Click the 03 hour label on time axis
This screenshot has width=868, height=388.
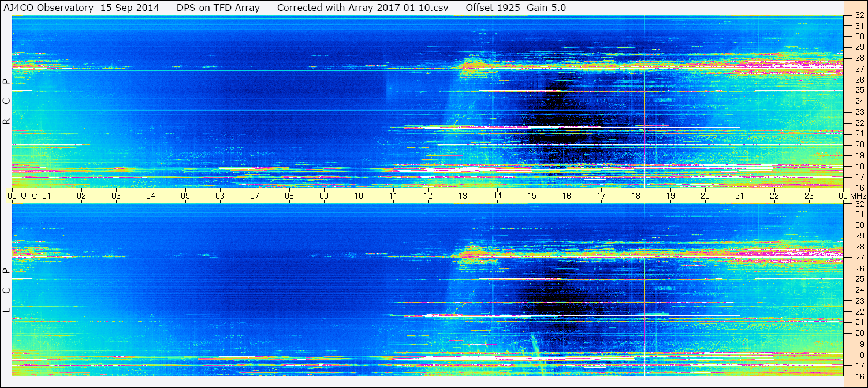(116, 196)
